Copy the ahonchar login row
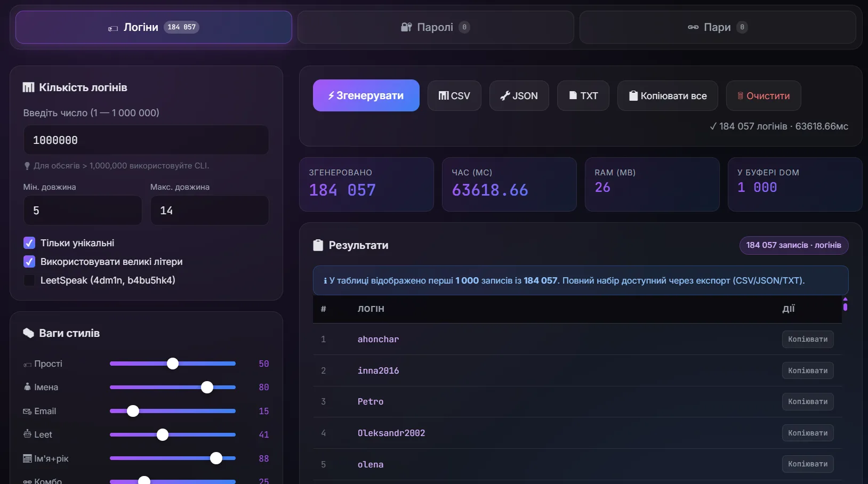 [808, 339]
